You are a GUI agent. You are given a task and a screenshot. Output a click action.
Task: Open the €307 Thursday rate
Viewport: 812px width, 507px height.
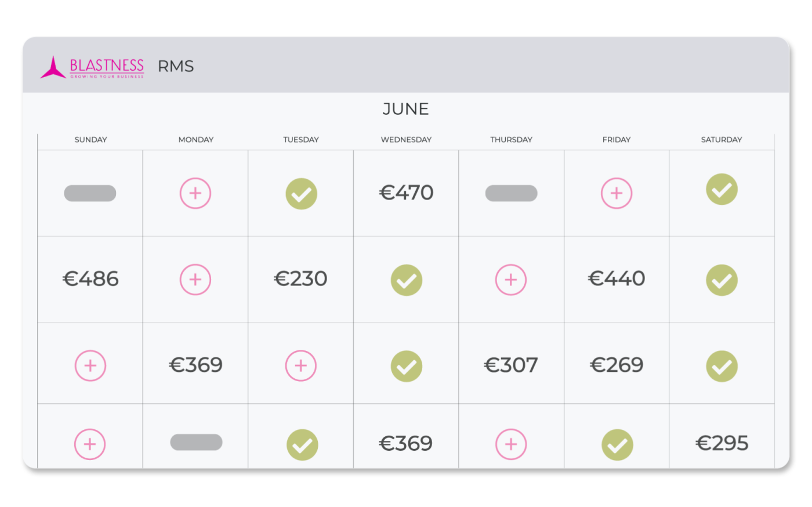pos(511,365)
